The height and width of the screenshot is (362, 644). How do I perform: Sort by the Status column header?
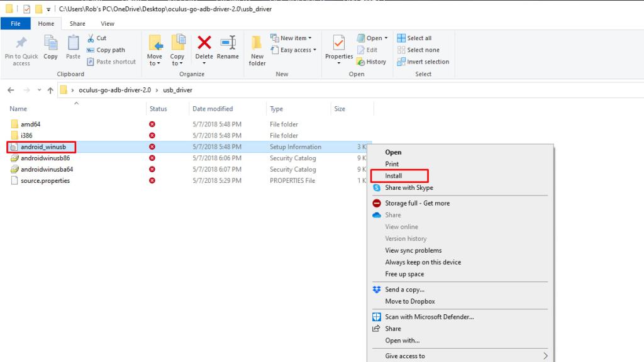point(158,109)
